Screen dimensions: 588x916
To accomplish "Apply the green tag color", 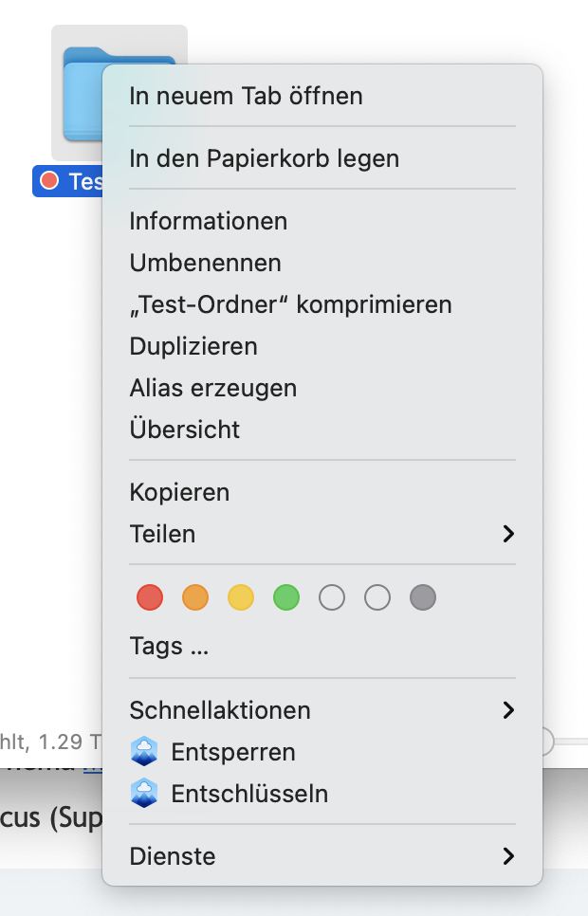I will click(x=286, y=597).
